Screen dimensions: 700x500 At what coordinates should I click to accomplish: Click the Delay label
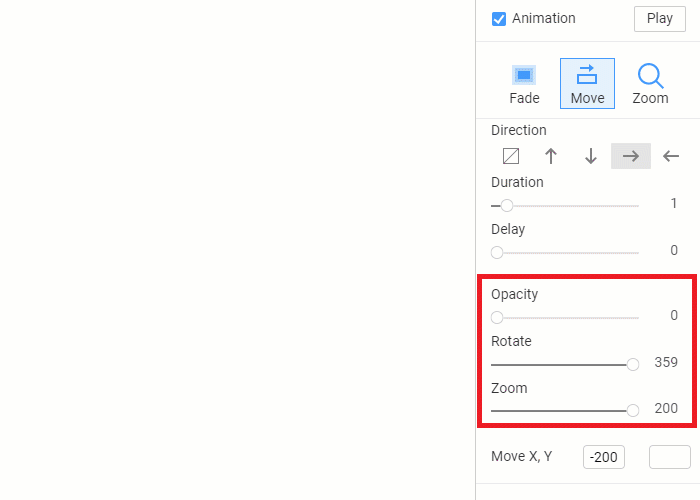tap(508, 229)
